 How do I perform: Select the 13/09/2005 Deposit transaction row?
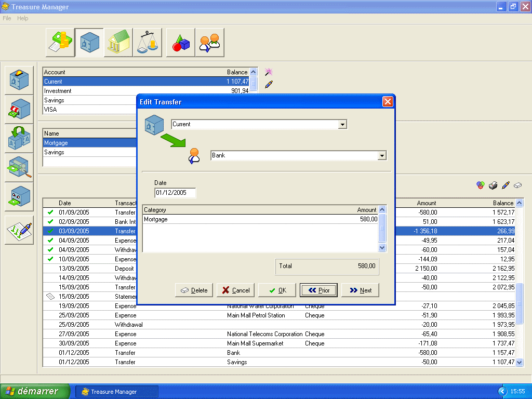tap(279, 269)
